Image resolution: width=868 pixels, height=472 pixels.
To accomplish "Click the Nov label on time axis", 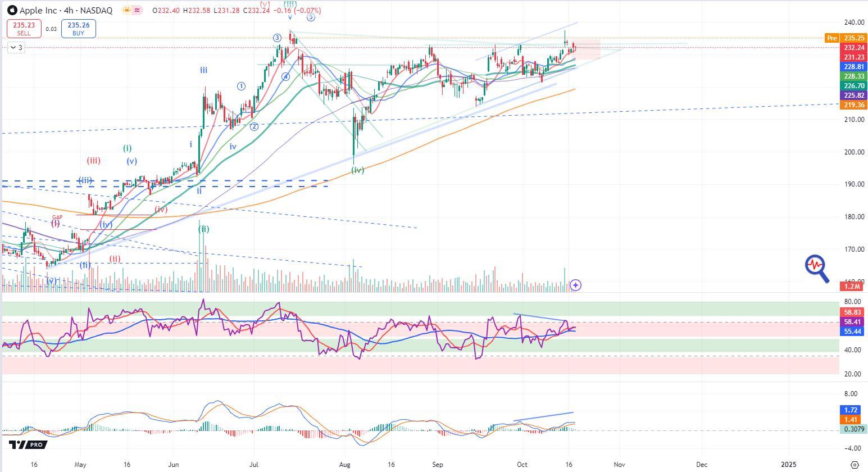I will [x=619, y=465].
